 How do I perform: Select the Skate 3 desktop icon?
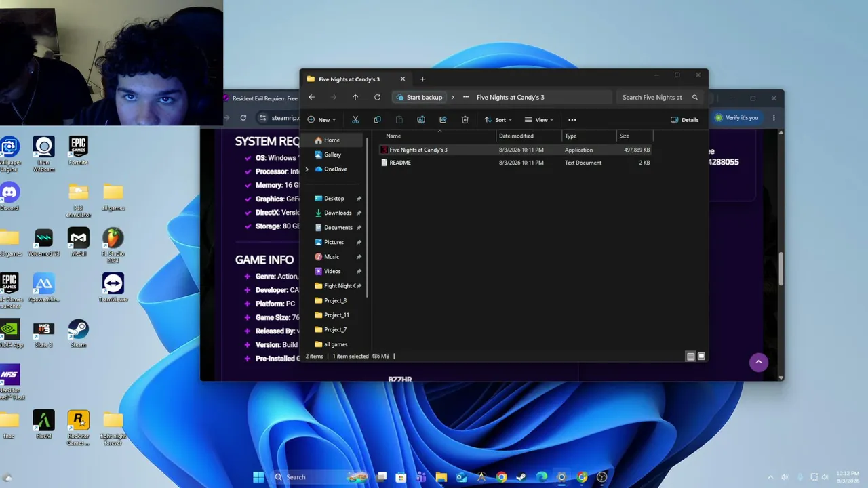[43, 333]
